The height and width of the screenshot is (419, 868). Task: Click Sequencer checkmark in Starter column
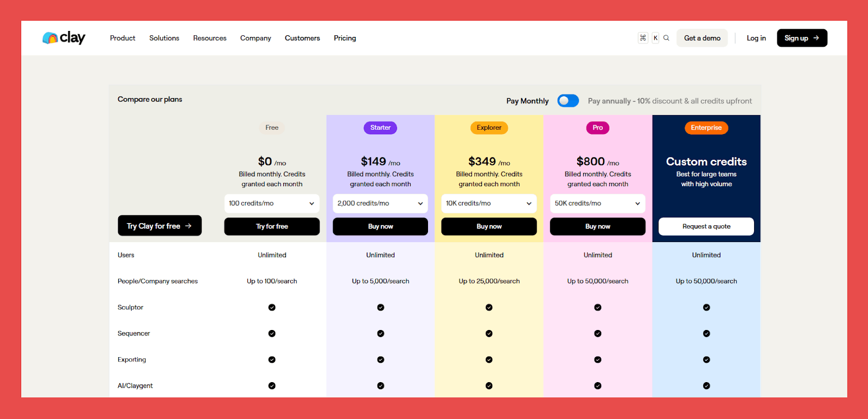[x=380, y=334]
